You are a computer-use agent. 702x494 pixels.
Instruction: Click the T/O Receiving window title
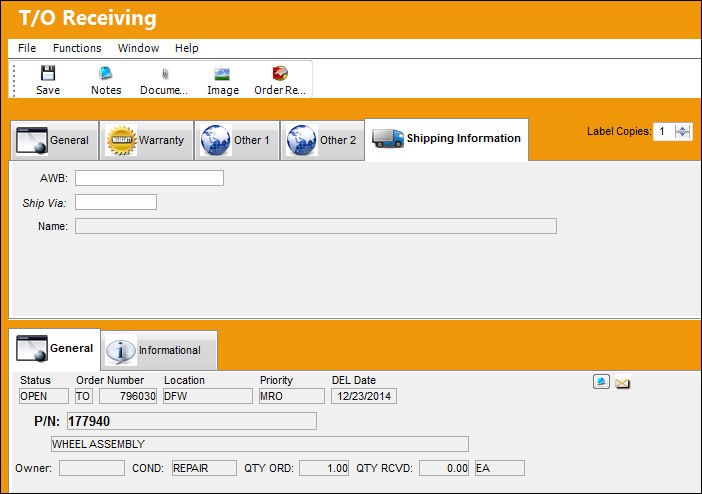(88, 18)
